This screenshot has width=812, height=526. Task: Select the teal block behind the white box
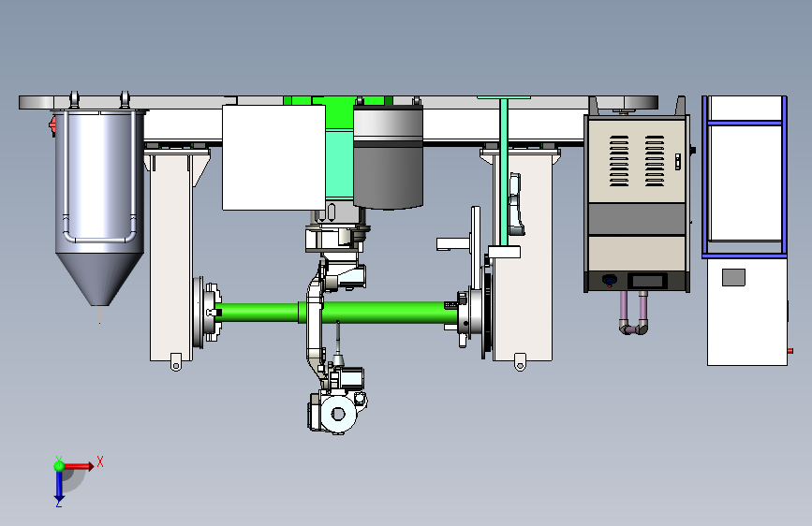point(340,165)
